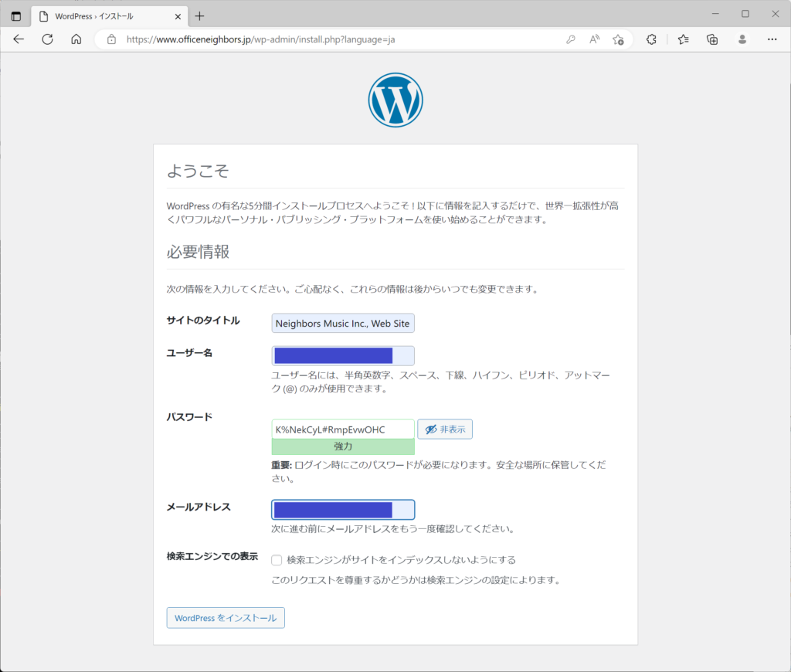The width and height of the screenshot is (791, 672).
Task: Click the site title input field
Action: (x=342, y=324)
